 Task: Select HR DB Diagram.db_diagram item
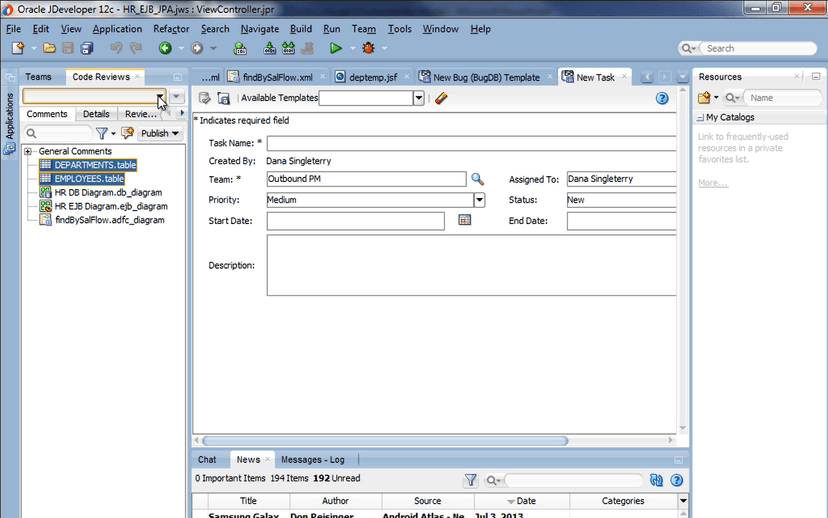point(108,193)
